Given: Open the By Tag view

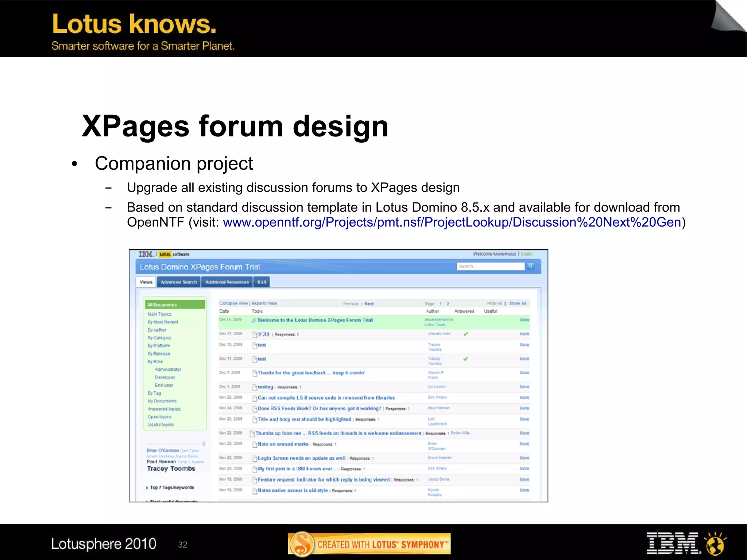Looking at the screenshot, I should pyautogui.click(x=154, y=393).
